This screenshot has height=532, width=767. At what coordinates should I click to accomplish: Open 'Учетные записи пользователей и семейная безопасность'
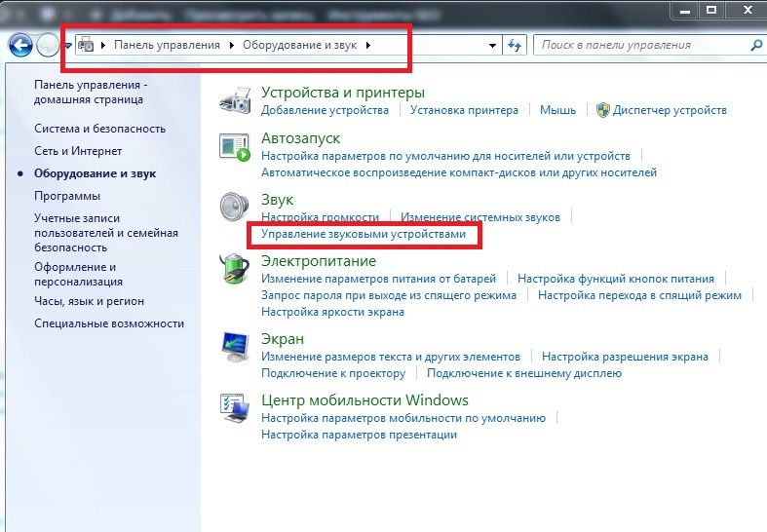click(x=106, y=233)
